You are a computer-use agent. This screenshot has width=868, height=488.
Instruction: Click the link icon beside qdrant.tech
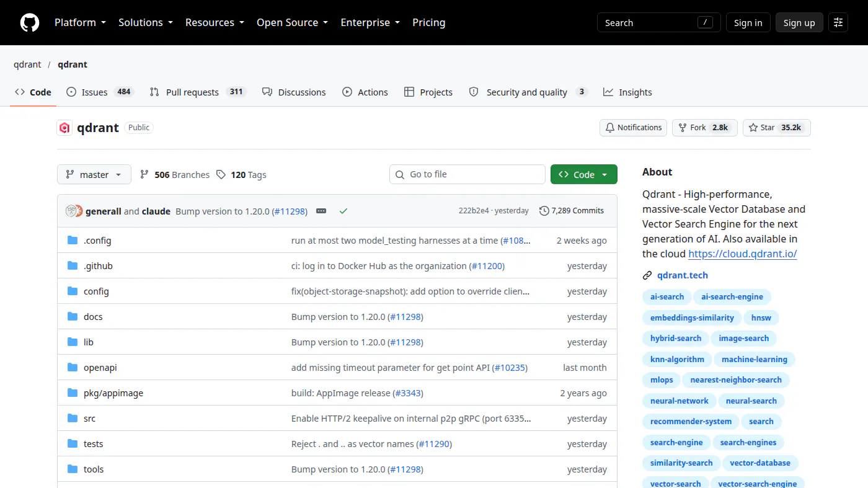tap(647, 275)
